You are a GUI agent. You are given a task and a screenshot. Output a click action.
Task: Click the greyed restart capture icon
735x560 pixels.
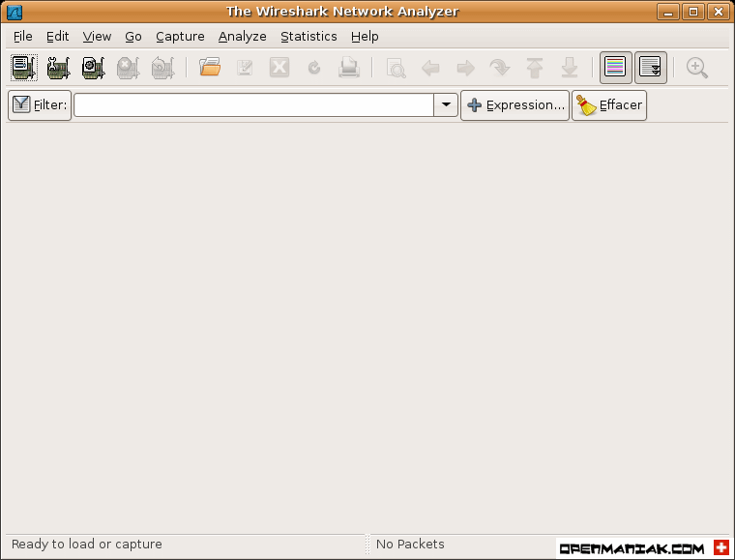(x=162, y=68)
